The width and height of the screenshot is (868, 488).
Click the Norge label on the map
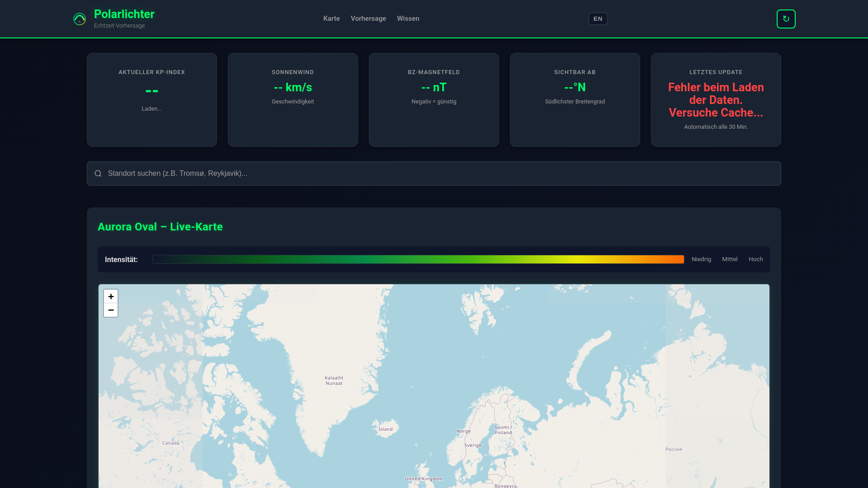(x=463, y=431)
